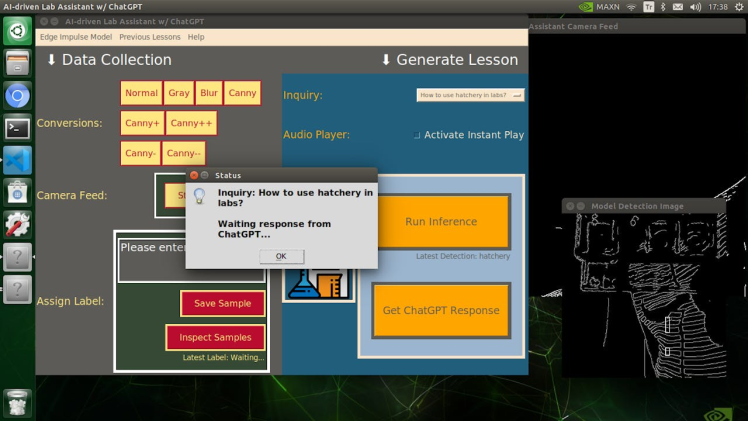Open Visual Studio Code from dock

(x=17, y=160)
